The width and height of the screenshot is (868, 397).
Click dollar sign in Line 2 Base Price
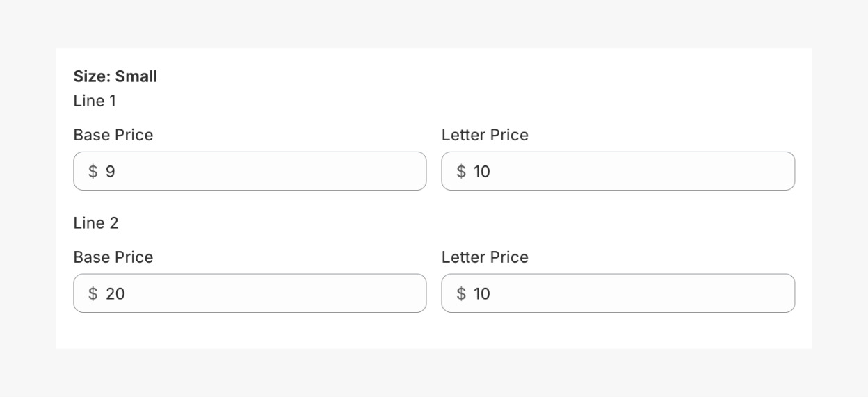(x=93, y=294)
